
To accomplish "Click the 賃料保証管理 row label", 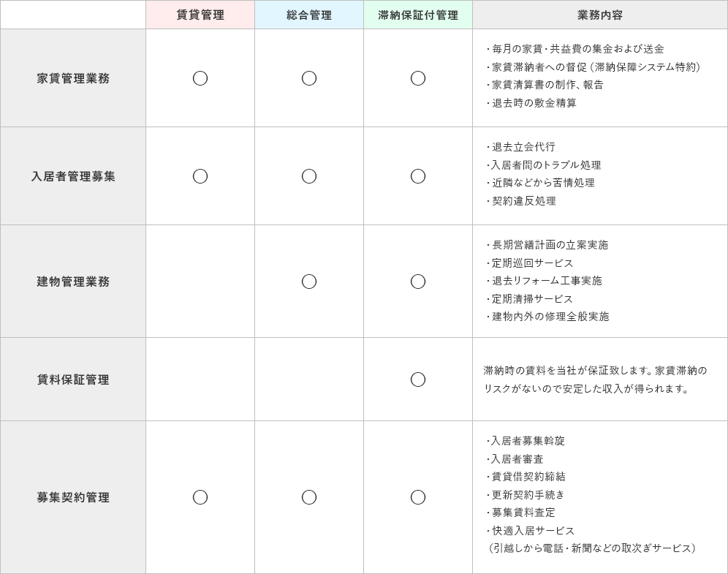I will 73,379.
